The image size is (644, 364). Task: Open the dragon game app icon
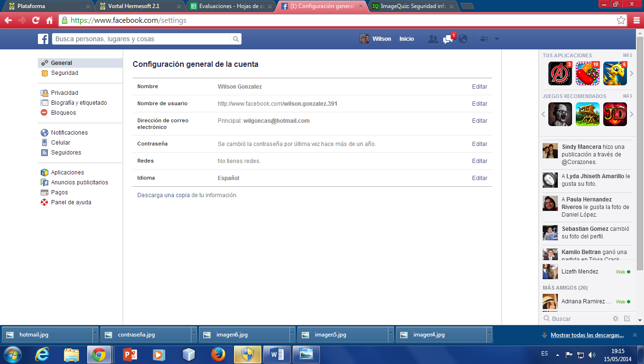[615, 73]
